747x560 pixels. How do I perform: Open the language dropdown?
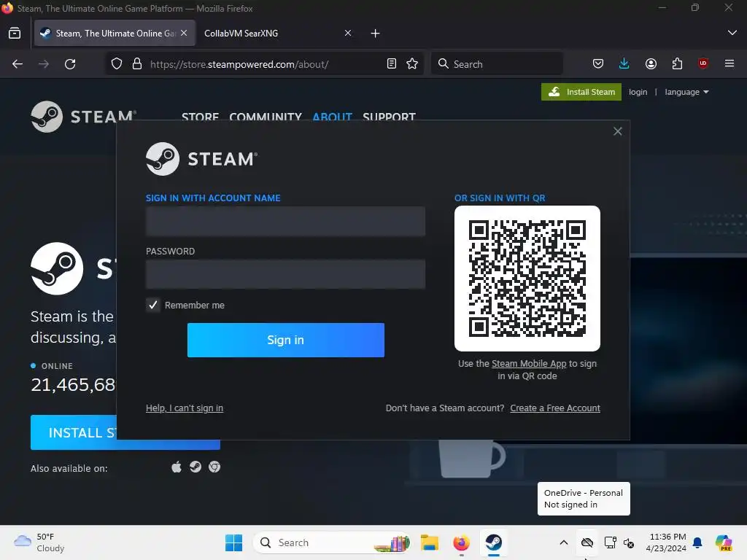[x=686, y=92]
